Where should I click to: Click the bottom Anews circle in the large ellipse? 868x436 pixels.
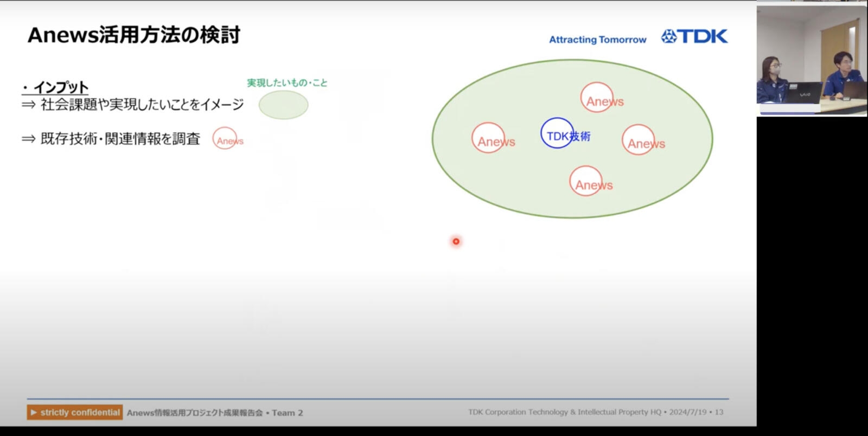coord(586,181)
